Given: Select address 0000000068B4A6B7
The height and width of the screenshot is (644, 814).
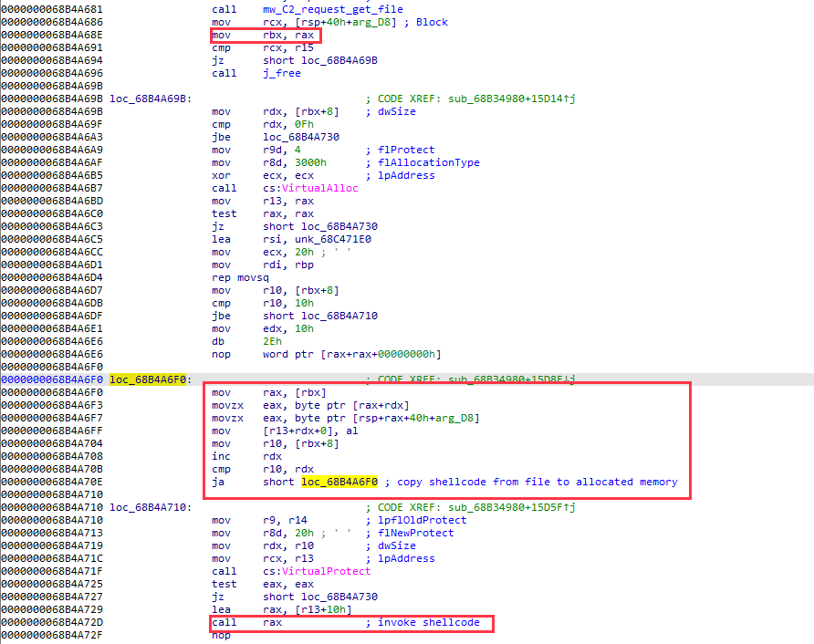Looking at the screenshot, I should tap(52, 189).
